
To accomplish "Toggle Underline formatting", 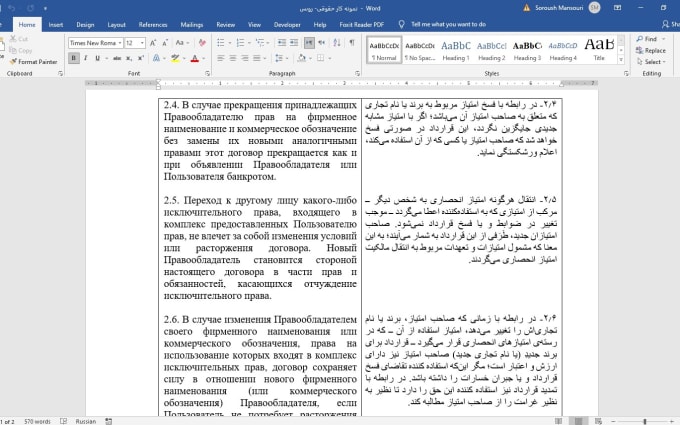I will tap(97, 58).
